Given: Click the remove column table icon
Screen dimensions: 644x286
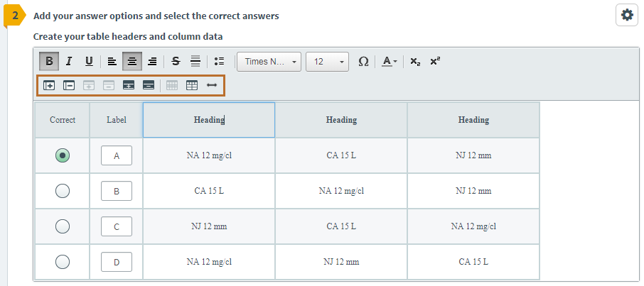Looking at the screenshot, I should (69, 85).
